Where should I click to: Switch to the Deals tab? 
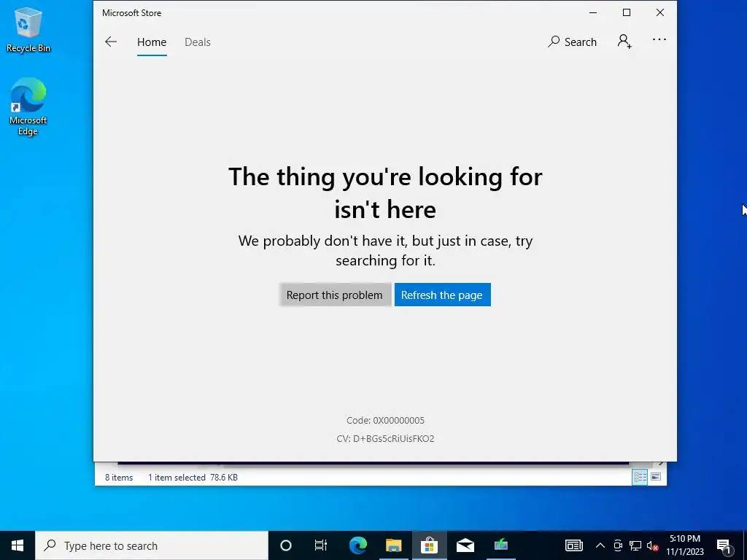[x=197, y=42]
